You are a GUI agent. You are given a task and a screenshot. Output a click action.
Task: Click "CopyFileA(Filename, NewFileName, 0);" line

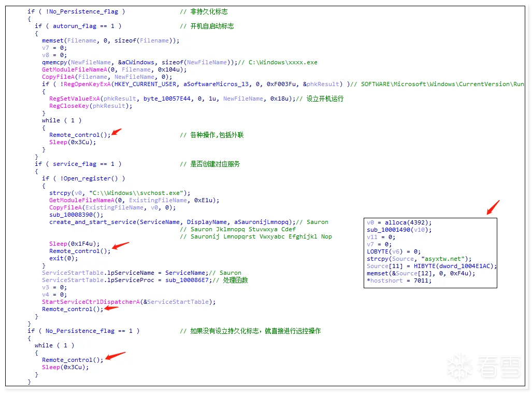pos(107,77)
